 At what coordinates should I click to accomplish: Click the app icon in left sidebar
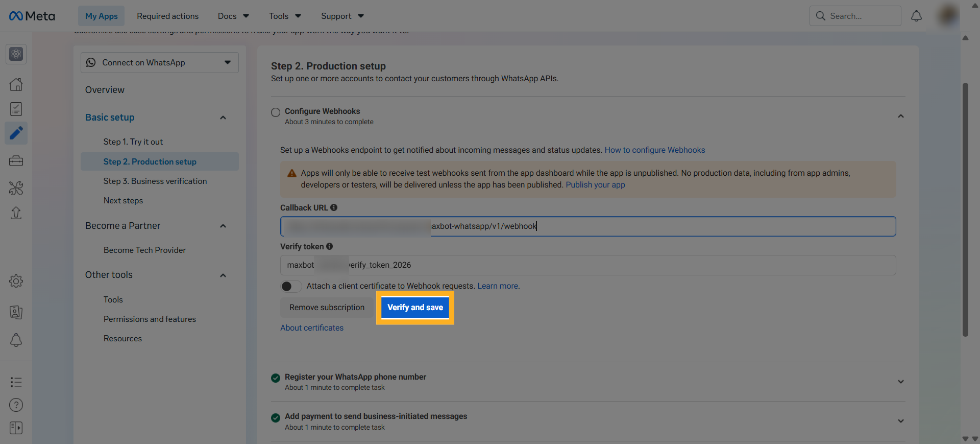[x=16, y=54]
